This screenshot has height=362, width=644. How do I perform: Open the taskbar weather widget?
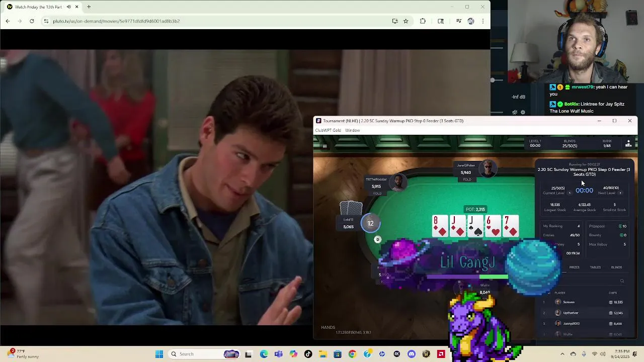[22, 354]
